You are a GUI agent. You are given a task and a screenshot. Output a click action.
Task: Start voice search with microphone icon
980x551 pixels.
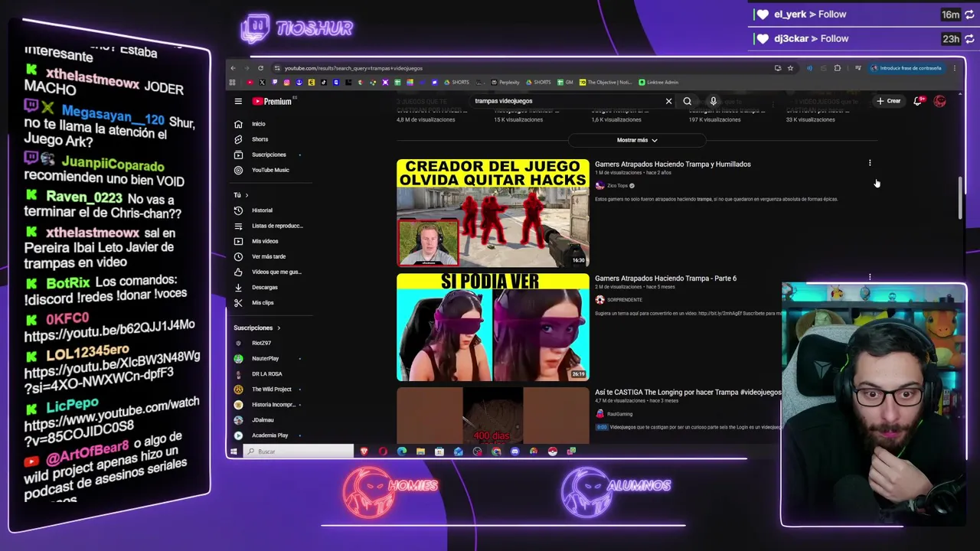(713, 101)
